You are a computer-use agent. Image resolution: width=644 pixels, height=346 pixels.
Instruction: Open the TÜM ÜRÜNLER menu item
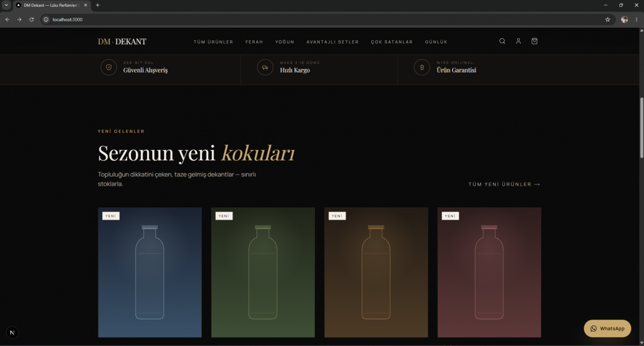coord(214,42)
